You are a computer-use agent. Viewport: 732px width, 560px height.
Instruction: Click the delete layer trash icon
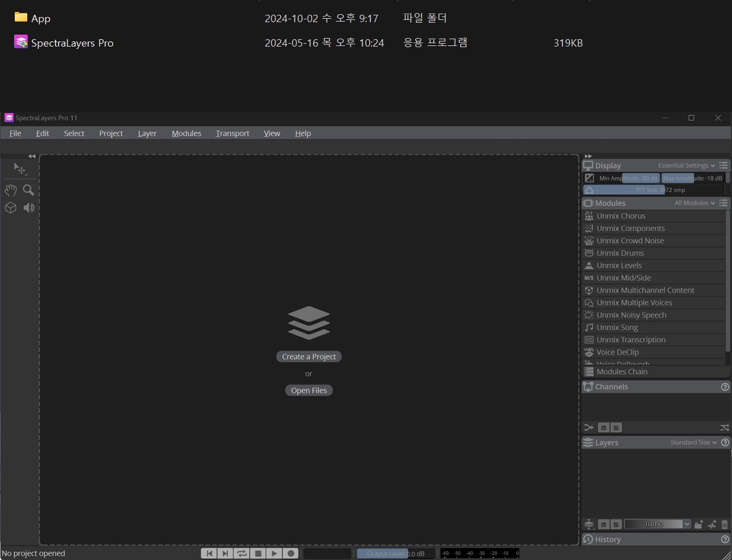coord(725,524)
